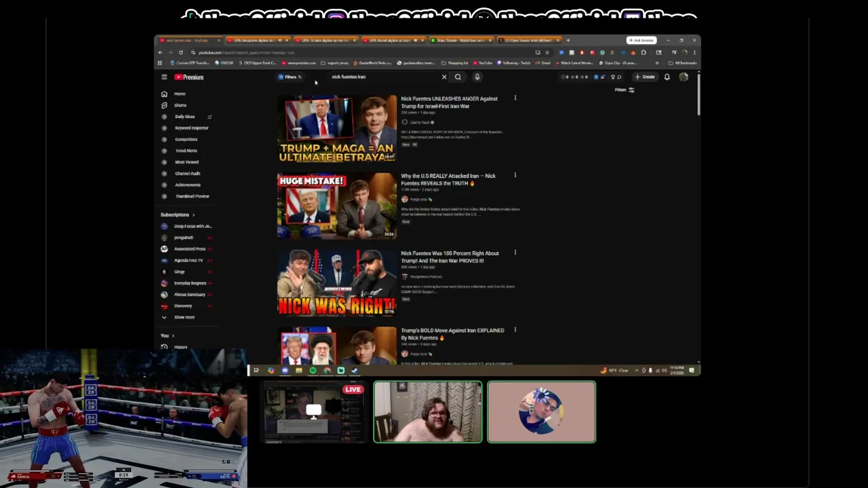The height and width of the screenshot is (488, 868).
Task: Open Daily Ideas in sidebar
Action: [188, 117]
